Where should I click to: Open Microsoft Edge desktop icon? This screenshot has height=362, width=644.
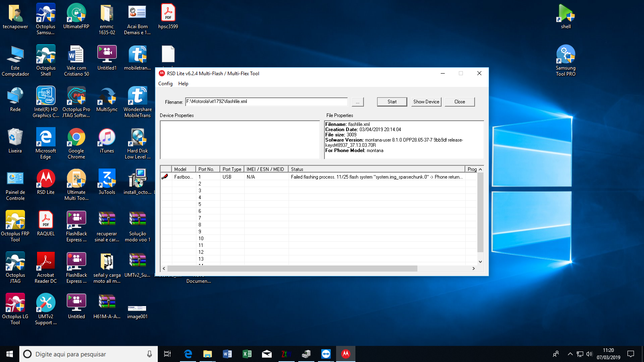click(x=46, y=143)
